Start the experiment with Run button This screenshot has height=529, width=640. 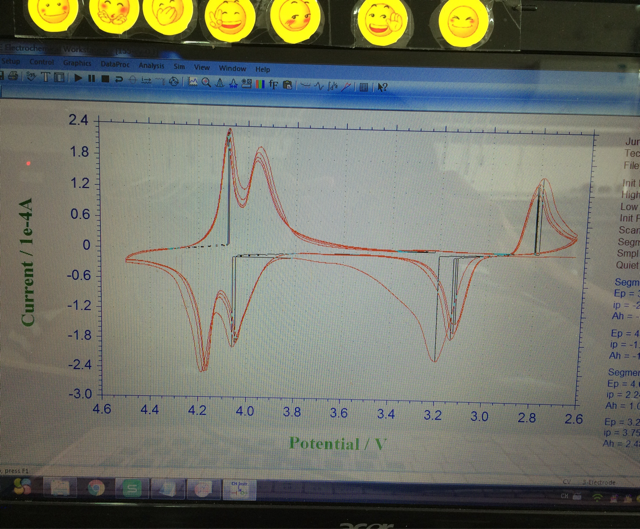point(78,78)
